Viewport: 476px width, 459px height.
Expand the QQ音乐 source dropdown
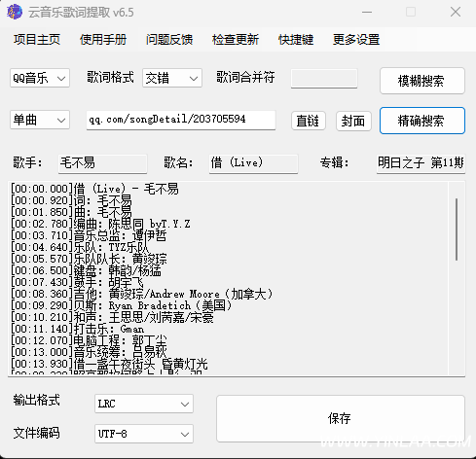pyautogui.click(x=40, y=78)
